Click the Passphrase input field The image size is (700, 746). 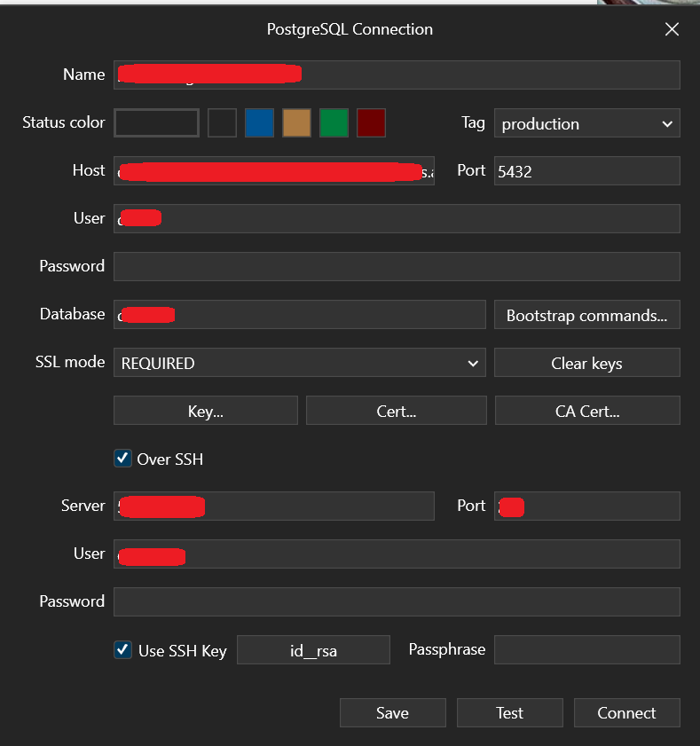586,650
